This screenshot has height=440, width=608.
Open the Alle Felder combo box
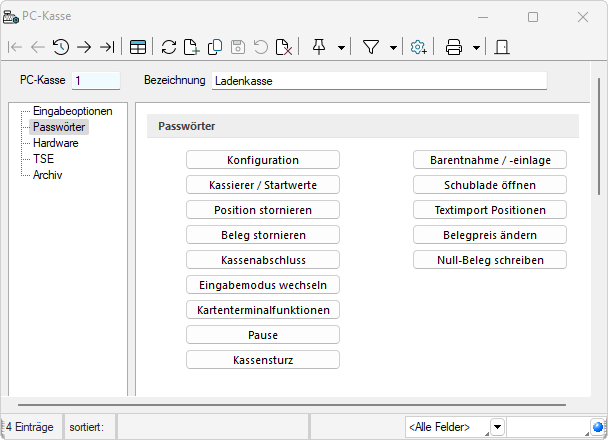(x=455, y=427)
